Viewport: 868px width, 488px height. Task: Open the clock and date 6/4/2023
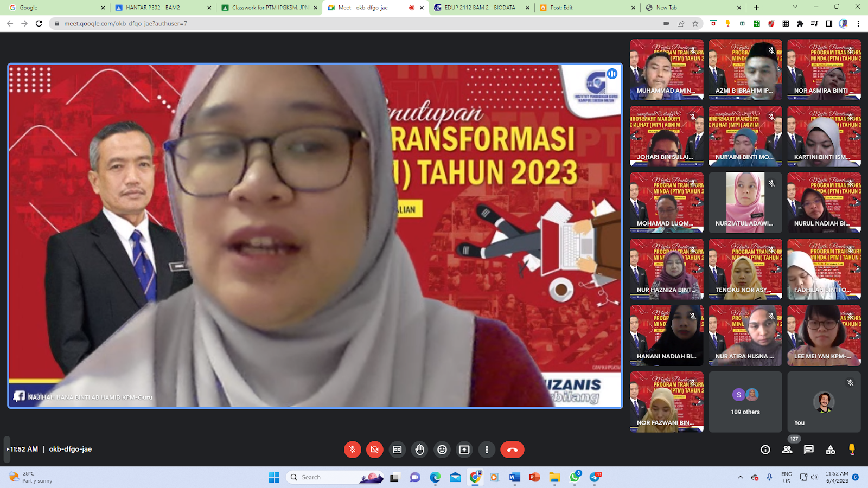tap(837, 477)
